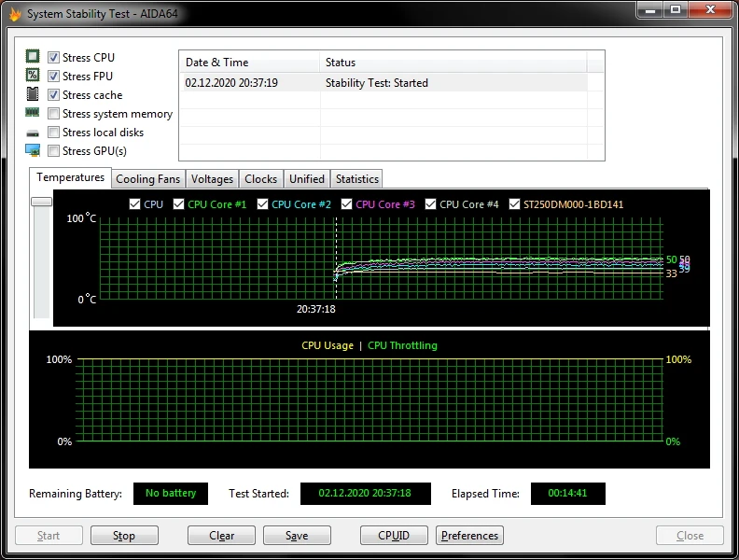Click the graph scale slider handle

click(41, 202)
